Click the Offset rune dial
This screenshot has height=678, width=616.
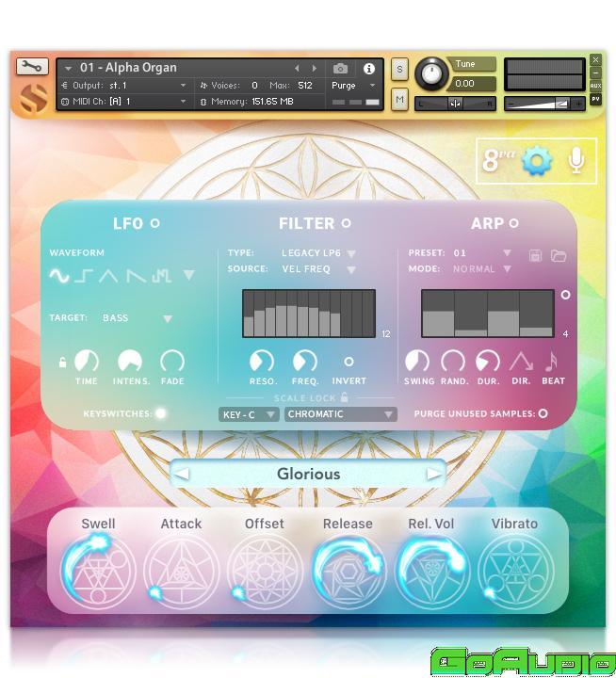tap(265, 572)
